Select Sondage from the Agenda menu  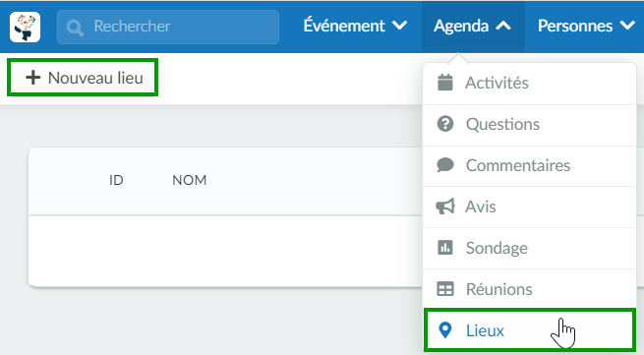click(x=529, y=248)
